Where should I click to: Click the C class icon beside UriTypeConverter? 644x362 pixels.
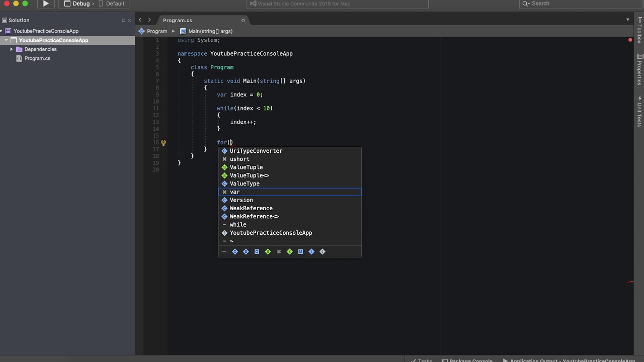tap(224, 151)
